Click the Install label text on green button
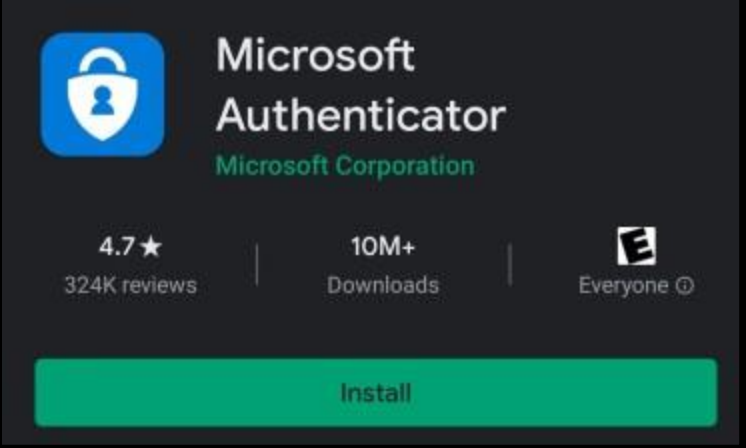 coord(375,393)
